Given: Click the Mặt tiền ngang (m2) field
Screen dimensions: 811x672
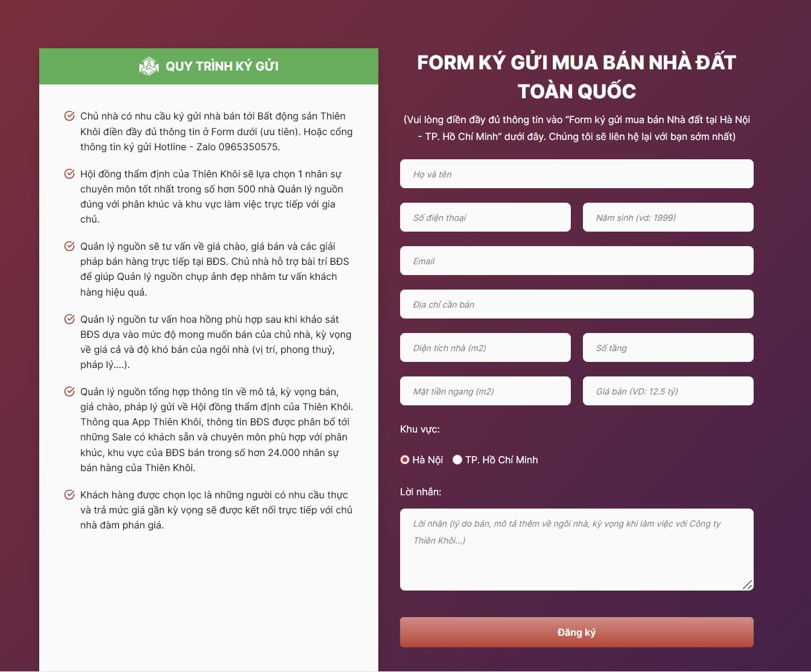Looking at the screenshot, I should [x=485, y=391].
